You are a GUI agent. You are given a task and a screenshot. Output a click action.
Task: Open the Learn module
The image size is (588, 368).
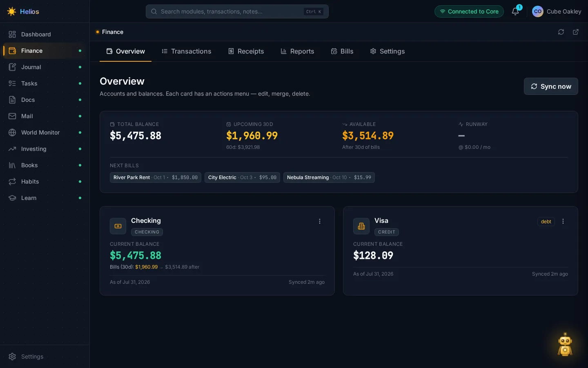coord(45,198)
